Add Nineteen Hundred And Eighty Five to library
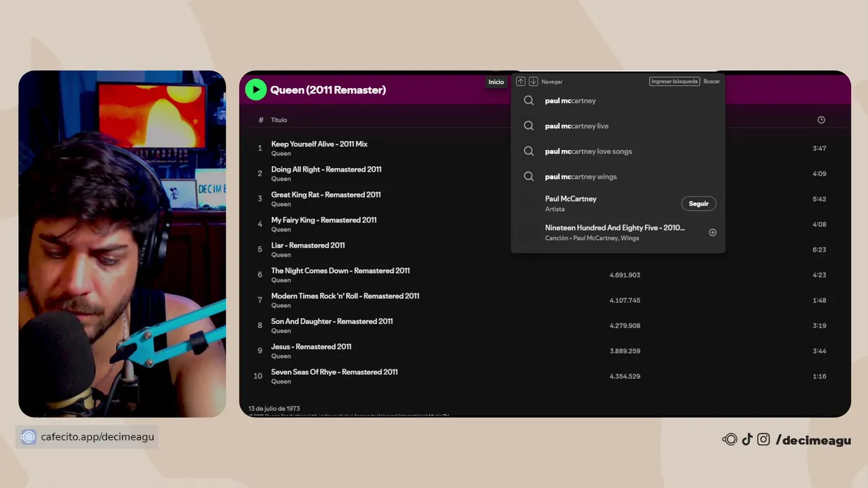 (x=713, y=232)
